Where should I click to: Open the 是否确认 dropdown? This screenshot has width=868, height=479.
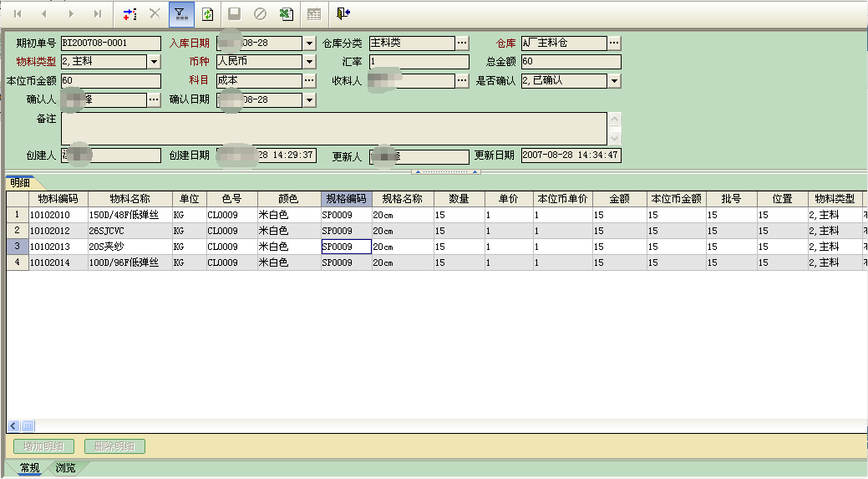(614, 81)
